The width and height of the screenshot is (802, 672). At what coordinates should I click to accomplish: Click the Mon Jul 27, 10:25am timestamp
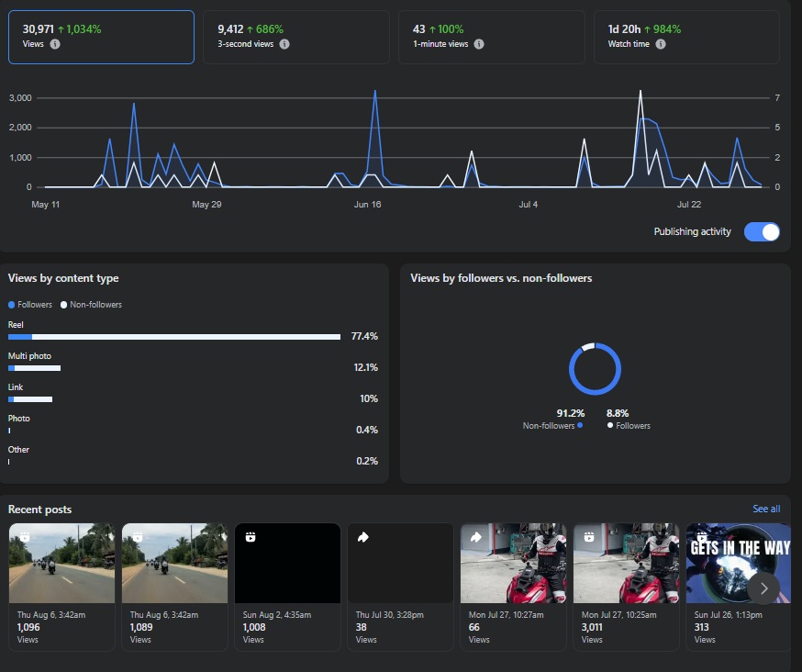pos(618,615)
